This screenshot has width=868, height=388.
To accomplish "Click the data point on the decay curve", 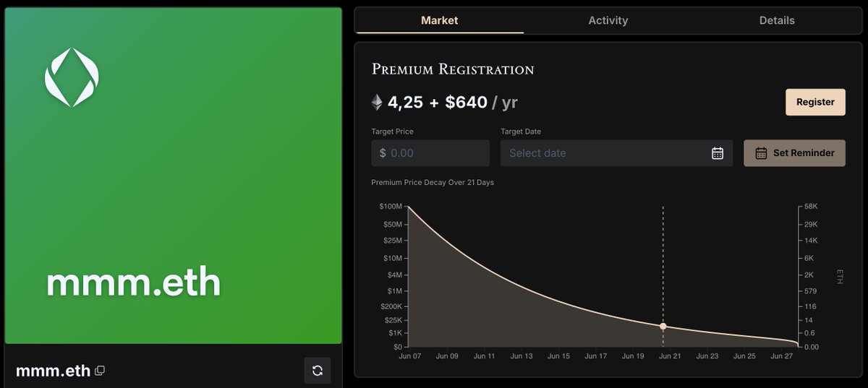I will [663, 327].
